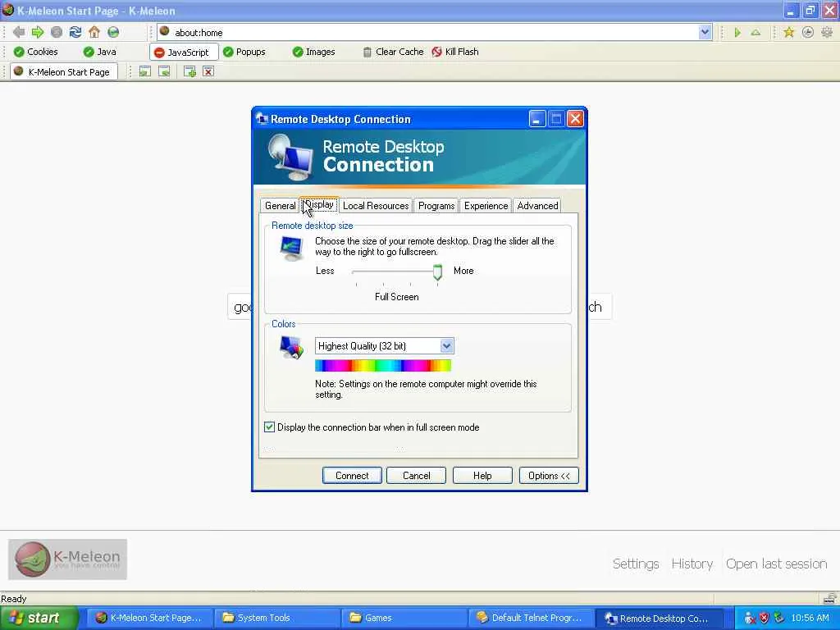Open a new tab with the plus icon
Viewport: 840px width, 630px height.
click(189, 71)
